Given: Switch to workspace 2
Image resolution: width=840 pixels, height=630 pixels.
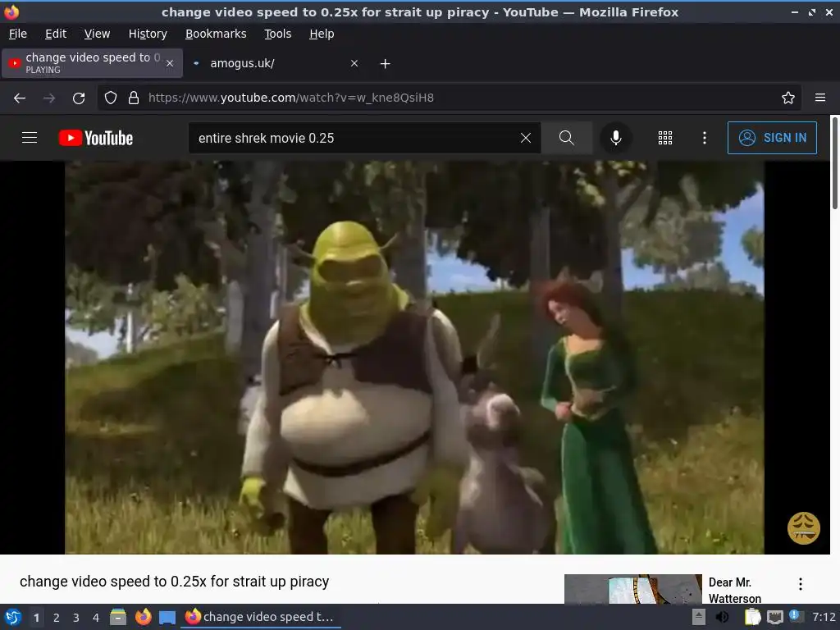Looking at the screenshot, I should point(57,618).
